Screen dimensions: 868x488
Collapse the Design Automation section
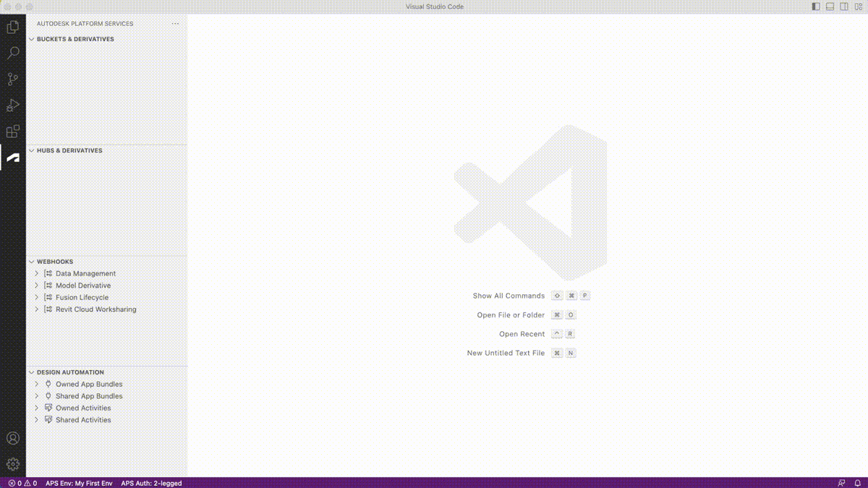click(x=32, y=372)
